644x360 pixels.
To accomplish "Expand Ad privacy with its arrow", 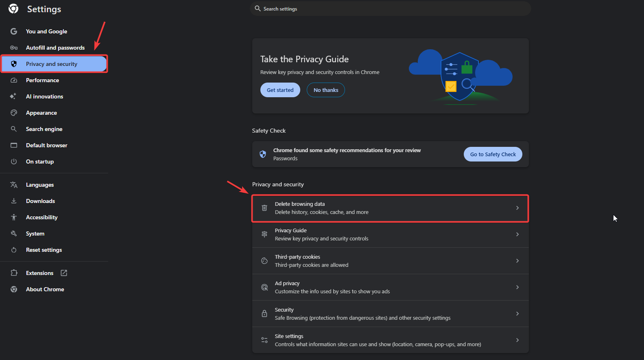I will click(517, 287).
